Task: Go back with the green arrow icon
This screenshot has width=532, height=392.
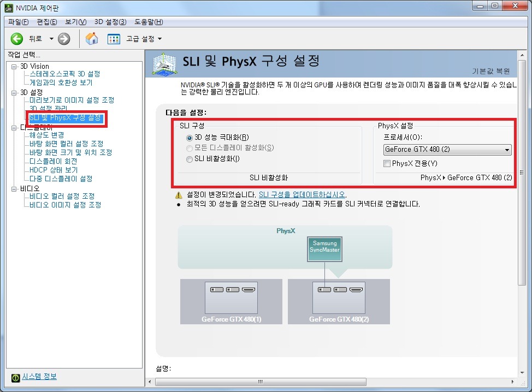Action: 16,39
